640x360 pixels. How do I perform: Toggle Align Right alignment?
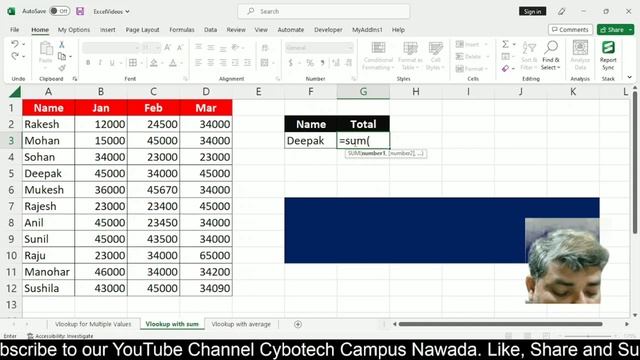[x=223, y=63]
